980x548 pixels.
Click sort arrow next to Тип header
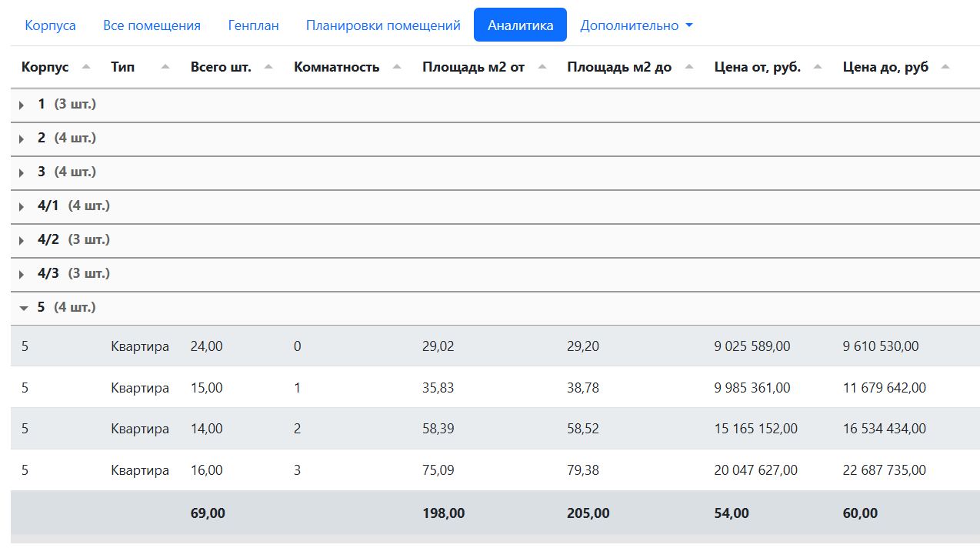click(x=165, y=67)
